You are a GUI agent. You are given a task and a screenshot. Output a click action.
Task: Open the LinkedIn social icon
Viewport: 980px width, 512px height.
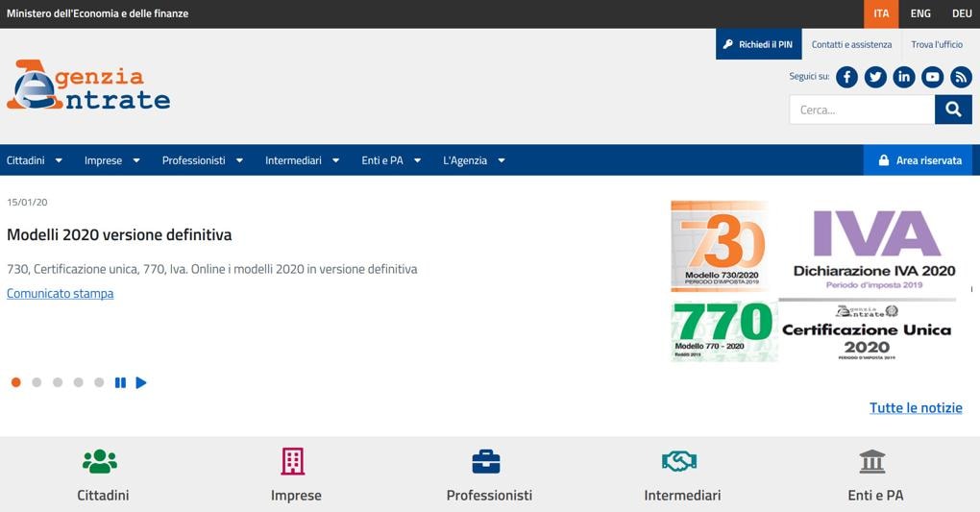pyautogui.click(x=904, y=77)
